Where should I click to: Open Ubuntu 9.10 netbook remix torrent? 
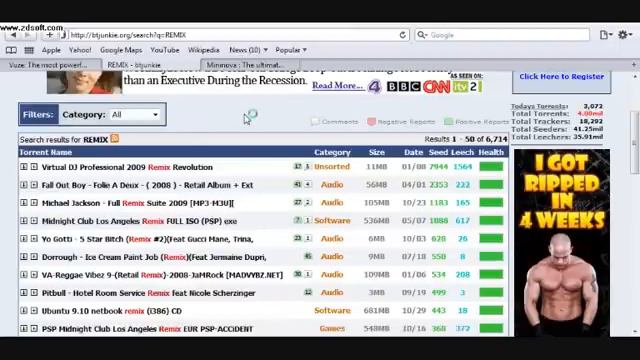[x=112, y=311]
